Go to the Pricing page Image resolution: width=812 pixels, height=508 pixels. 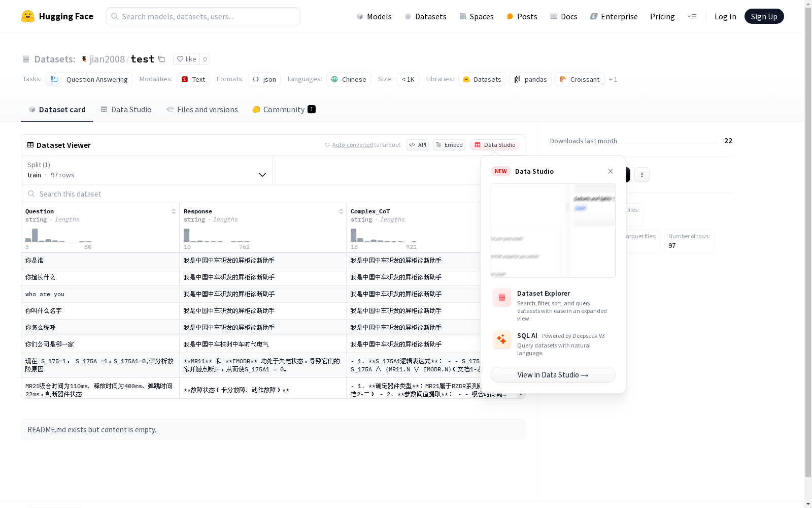pos(662,16)
